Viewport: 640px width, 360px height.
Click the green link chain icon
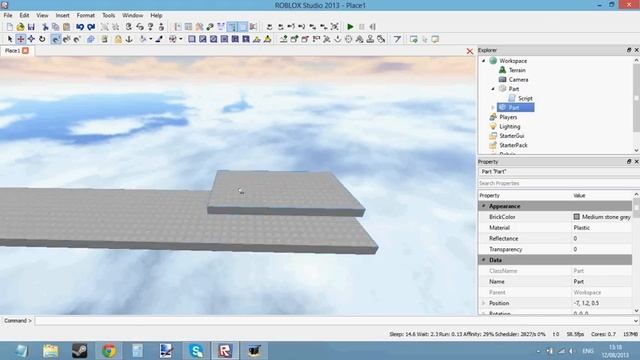tap(210, 27)
